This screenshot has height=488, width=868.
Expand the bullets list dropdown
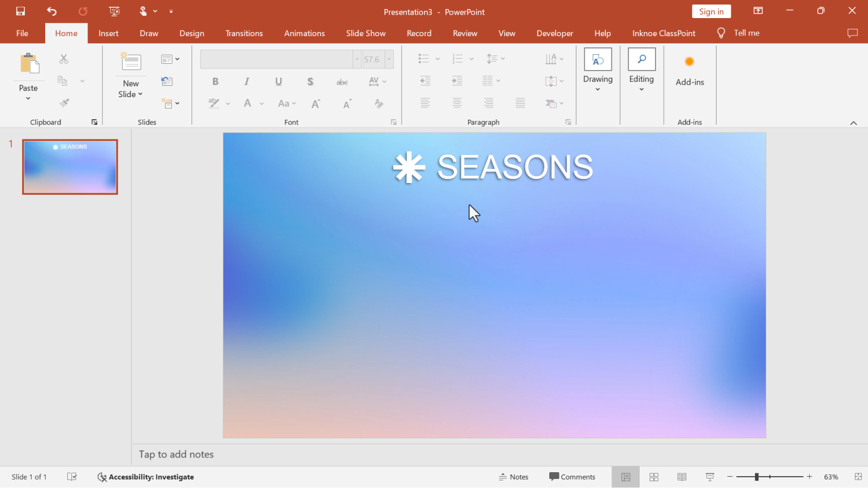click(437, 59)
